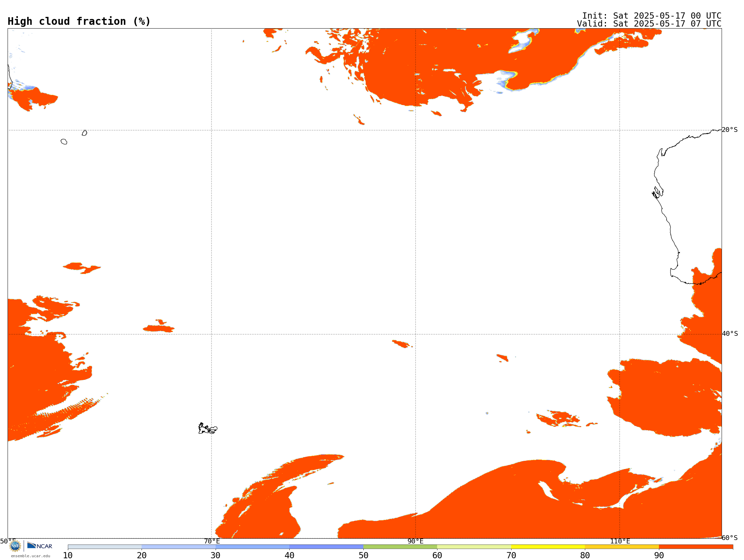Screen dimensions: 744x560
Task: Open the ensemble.ucar.edu text link
Action: (x=31, y=556)
